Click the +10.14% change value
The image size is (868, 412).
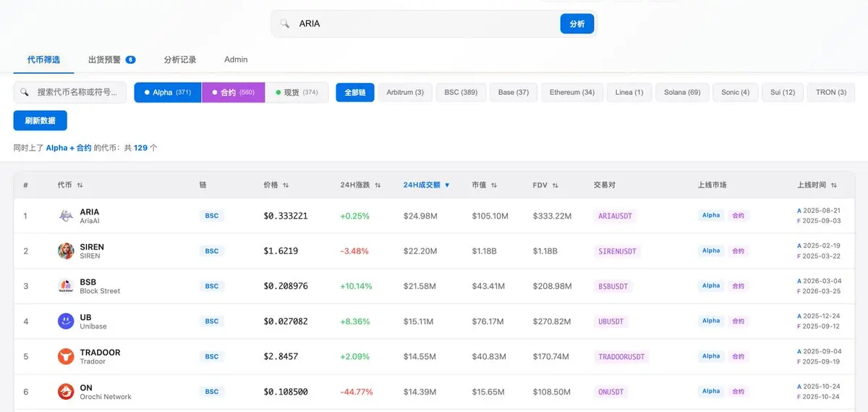(x=356, y=286)
